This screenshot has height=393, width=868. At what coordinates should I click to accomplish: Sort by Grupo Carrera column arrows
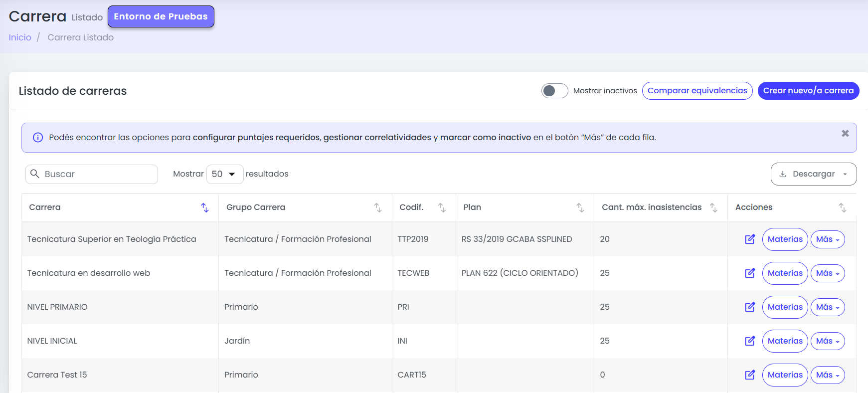pos(378,207)
